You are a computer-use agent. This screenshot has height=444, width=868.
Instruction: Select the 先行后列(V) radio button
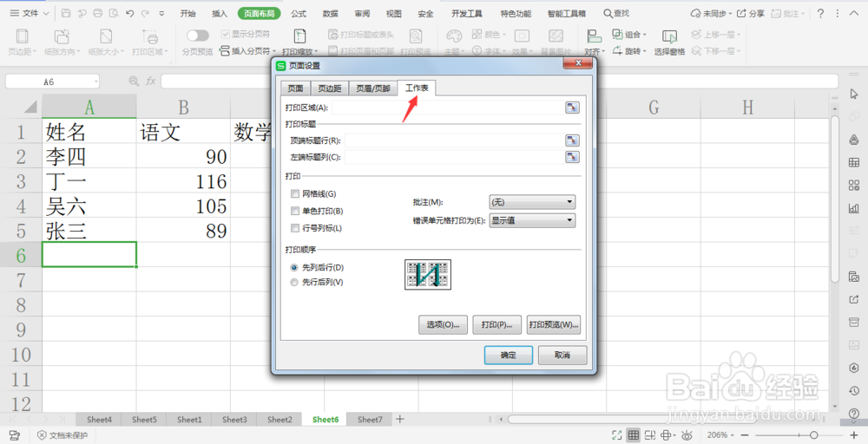click(x=294, y=283)
